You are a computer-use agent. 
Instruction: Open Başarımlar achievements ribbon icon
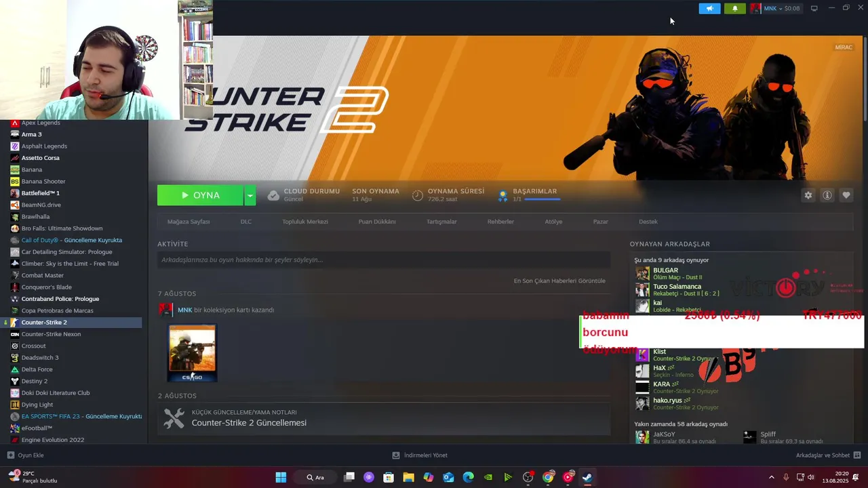(x=503, y=195)
